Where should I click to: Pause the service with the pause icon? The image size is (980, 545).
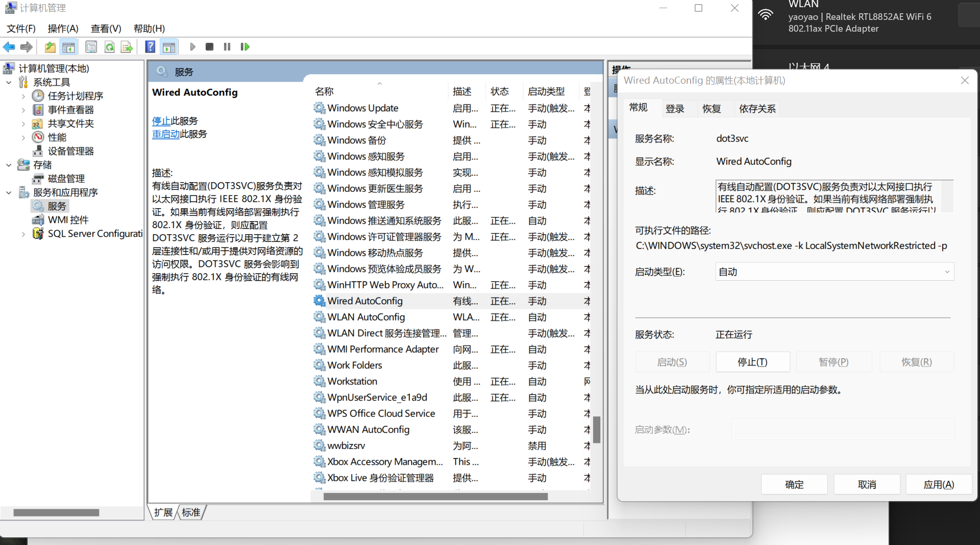click(227, 46)
